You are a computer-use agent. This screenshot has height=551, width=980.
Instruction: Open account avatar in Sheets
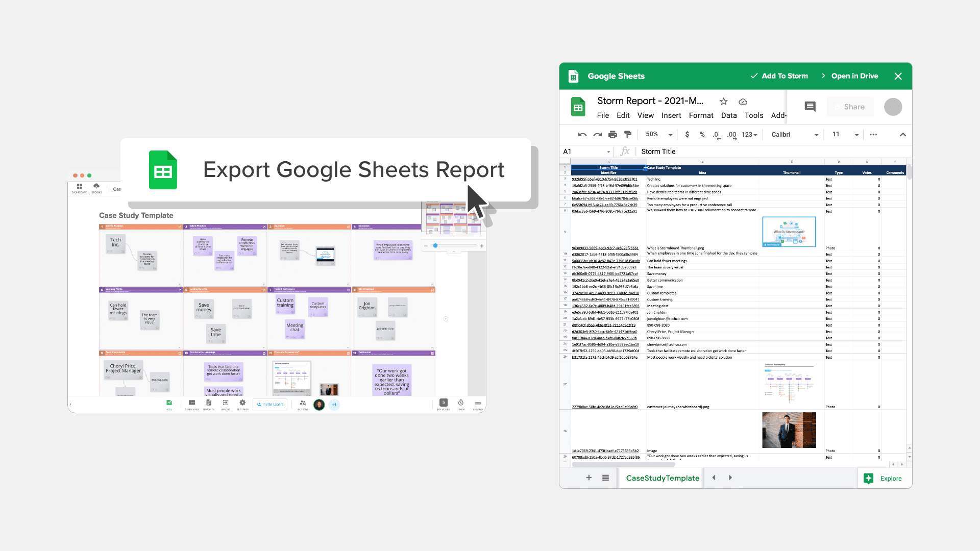[x=893, y=107]
